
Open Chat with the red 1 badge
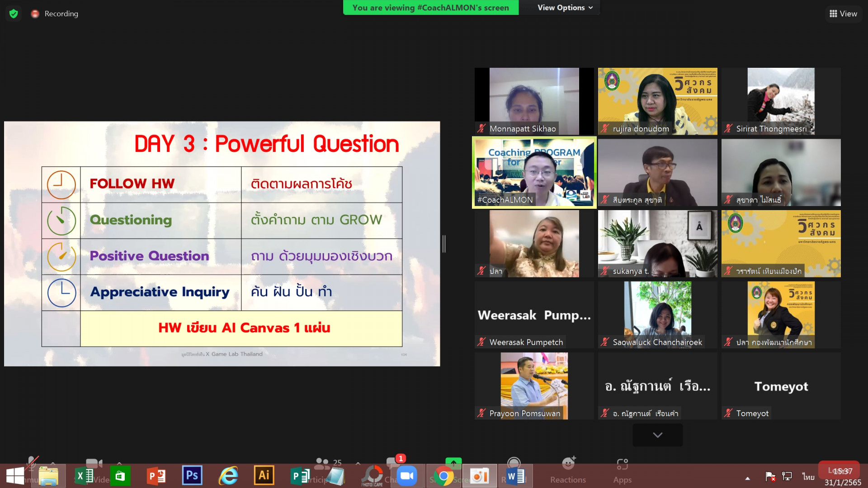(x=395, y=461)
